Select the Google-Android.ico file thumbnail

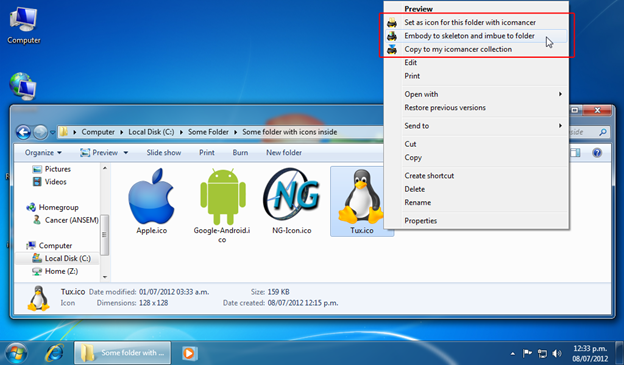tap(222, 205)
